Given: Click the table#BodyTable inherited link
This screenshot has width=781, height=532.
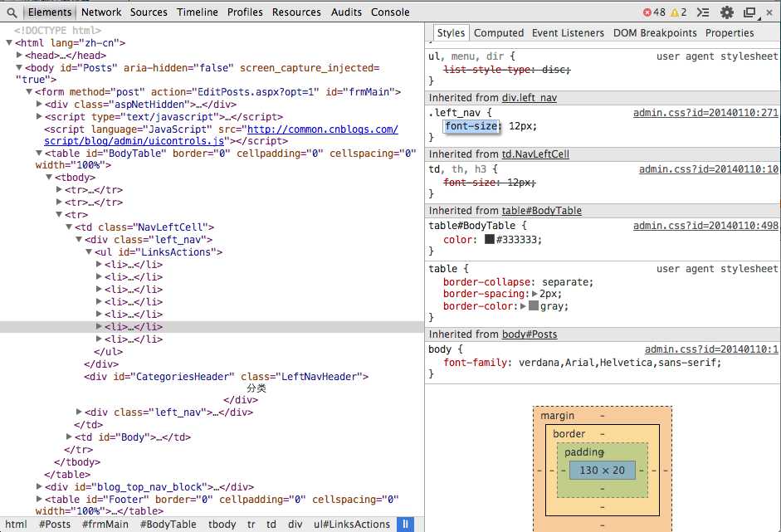Looking at the screenshot, I should [541, 210].
